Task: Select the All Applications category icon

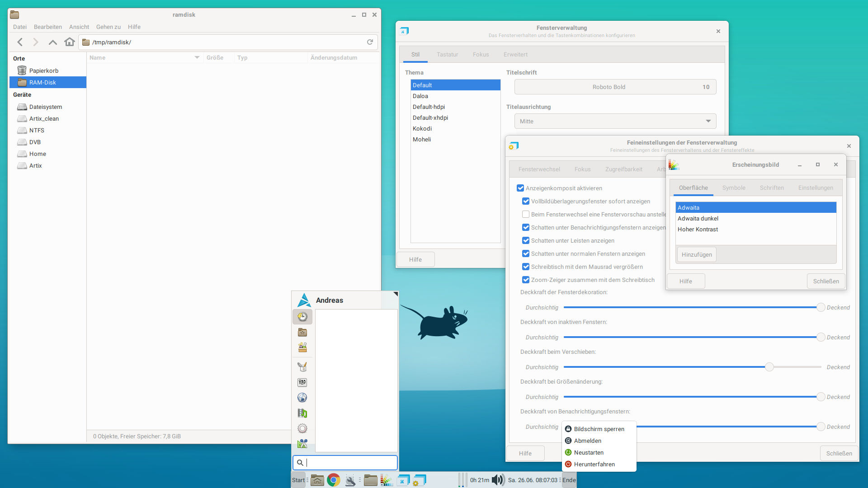Action: 302,347
